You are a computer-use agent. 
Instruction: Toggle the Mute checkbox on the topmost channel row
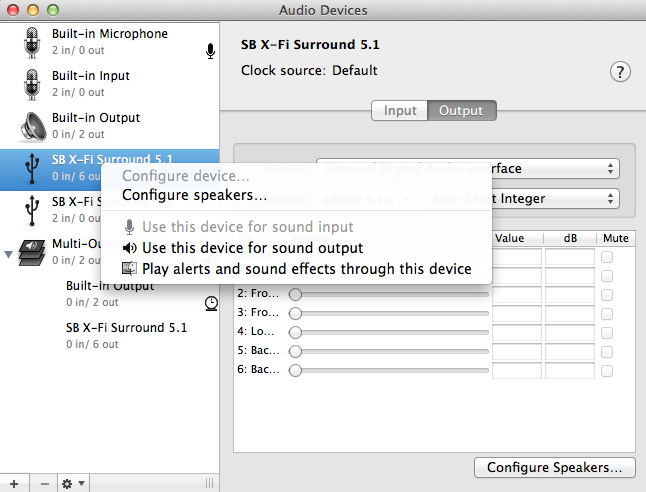coord(607,257)
